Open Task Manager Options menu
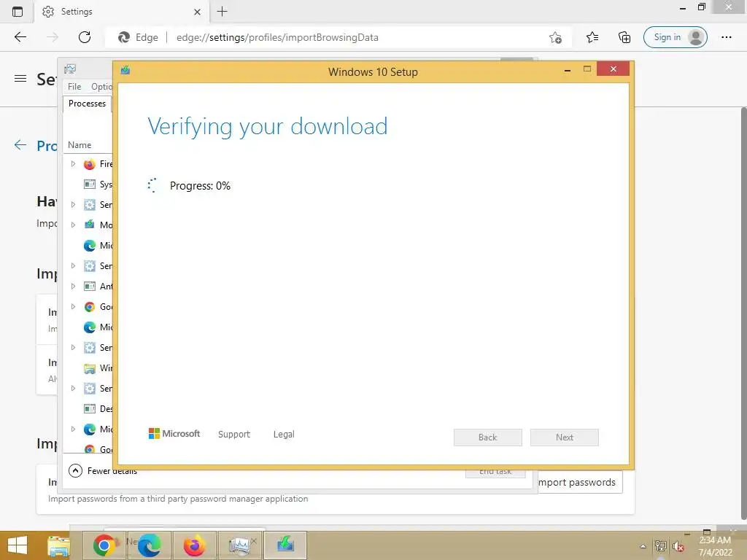This screenshot has width=747, height=560. tap(101, 87)
